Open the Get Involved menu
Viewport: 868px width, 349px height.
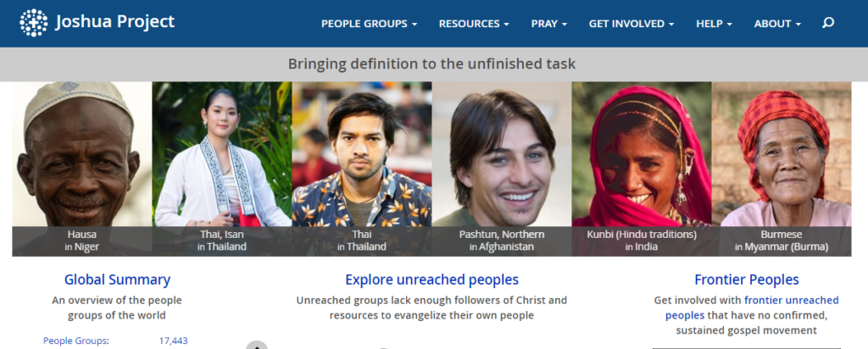point(632,24)
